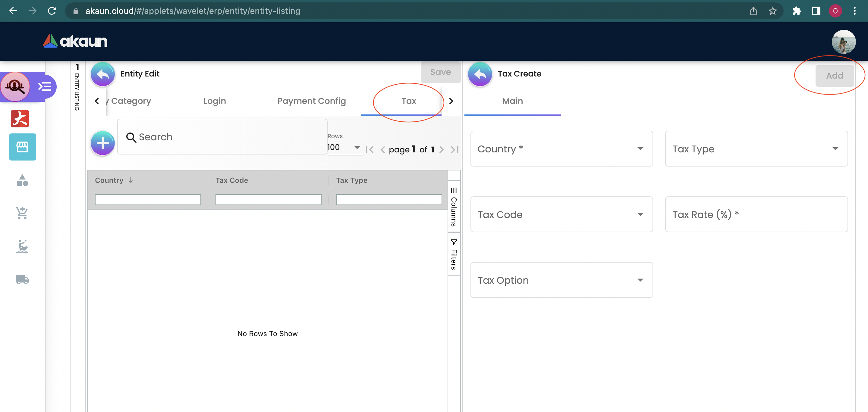Sort by the Country column header
Screen dimensions: 868x412
(x=109, y=180)
